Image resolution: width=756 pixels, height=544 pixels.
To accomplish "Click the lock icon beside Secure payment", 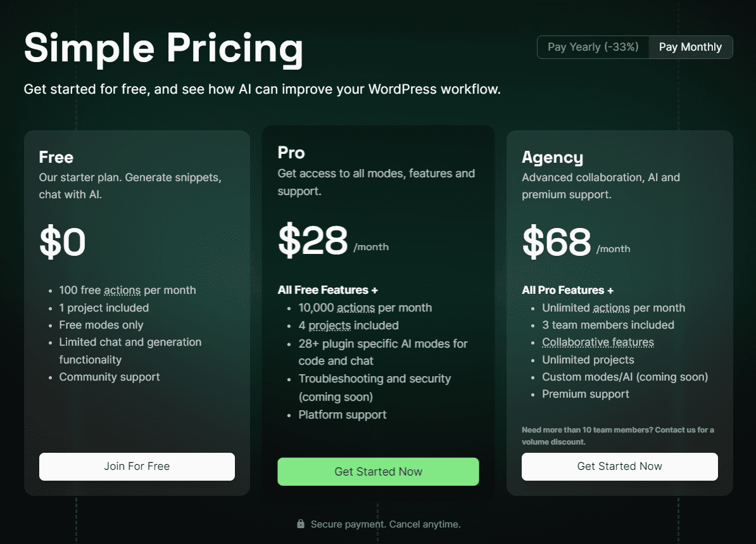I will click(x=301, y=524).
